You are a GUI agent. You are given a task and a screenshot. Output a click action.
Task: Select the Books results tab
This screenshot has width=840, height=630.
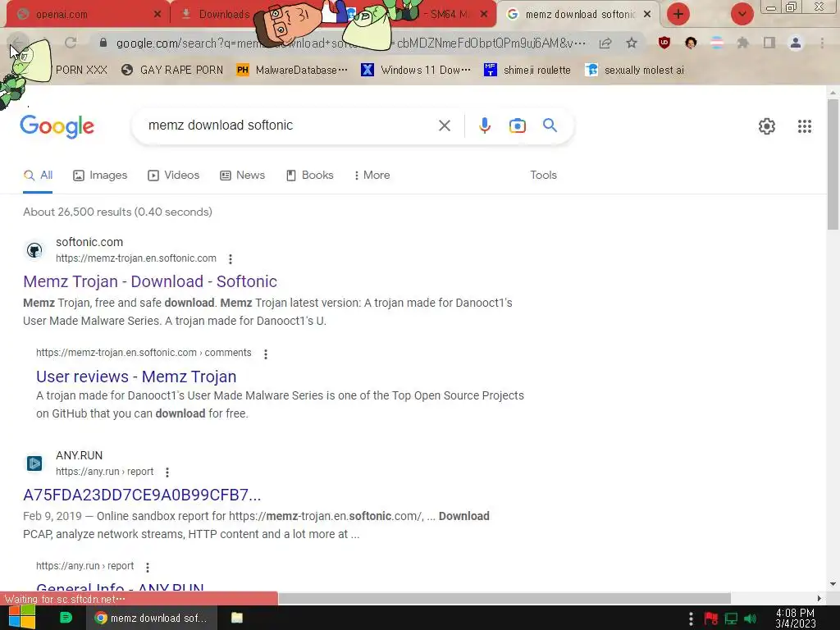point(309,176)
